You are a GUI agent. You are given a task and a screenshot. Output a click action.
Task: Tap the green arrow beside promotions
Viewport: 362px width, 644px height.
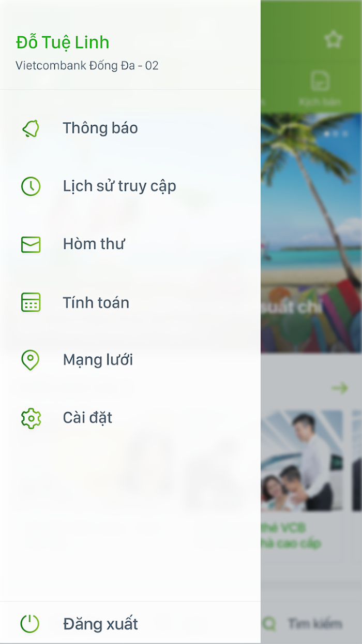[340, 388]
